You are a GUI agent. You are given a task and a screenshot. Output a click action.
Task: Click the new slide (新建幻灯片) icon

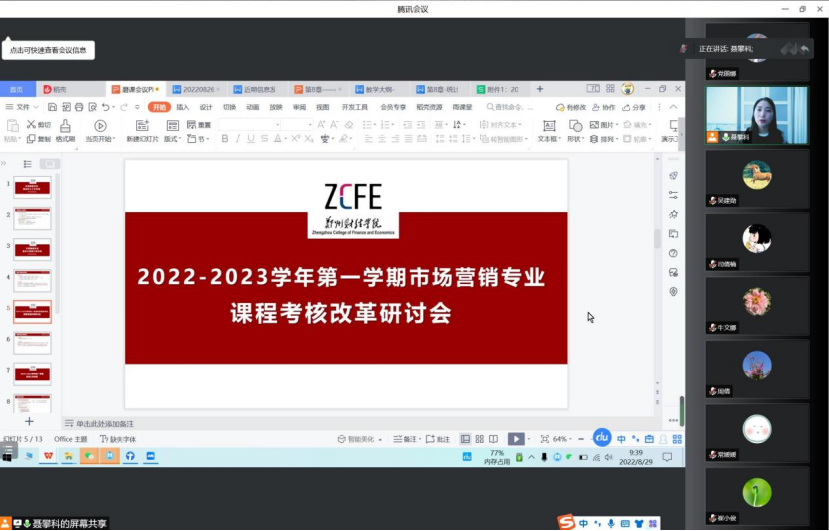[142, 125]
